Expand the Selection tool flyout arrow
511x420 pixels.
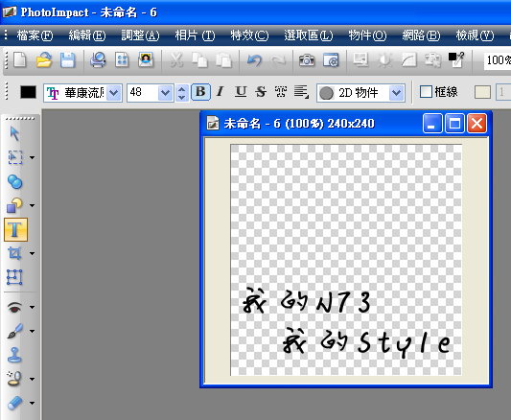pyautogui.click(x=32, y=157)
